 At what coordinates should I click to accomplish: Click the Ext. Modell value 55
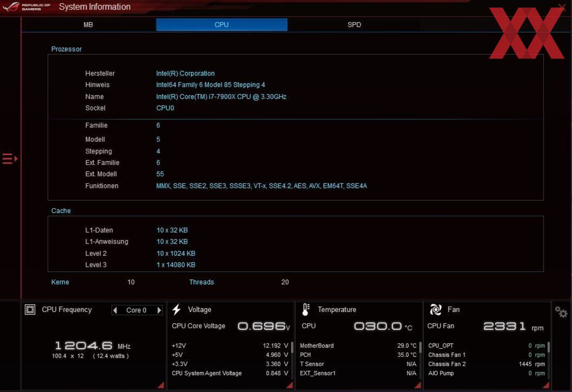point(160,174)
